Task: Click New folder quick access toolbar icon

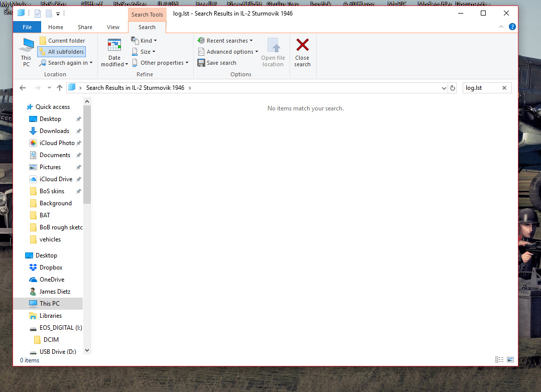Action: pyautogui.click(x=49, y=14)
